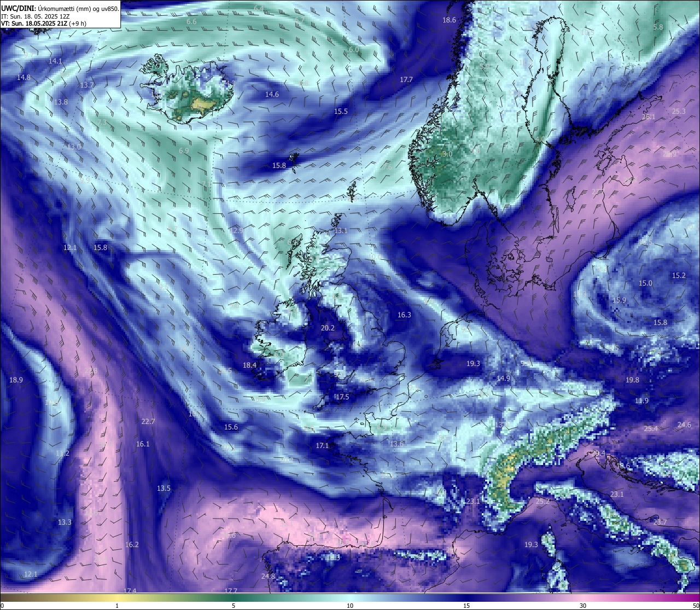Click the 50 label ending the color scale

pyautogui.click(x=695, y=606)
